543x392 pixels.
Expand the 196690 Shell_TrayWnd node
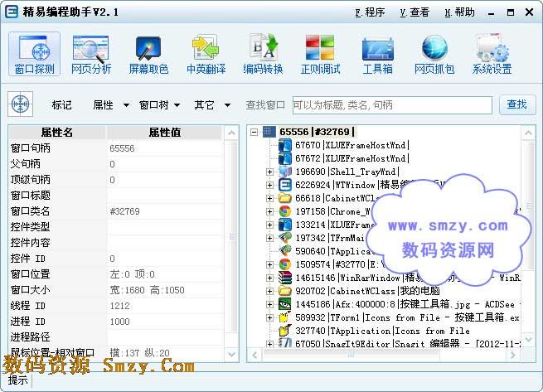[x=269, y=172]
